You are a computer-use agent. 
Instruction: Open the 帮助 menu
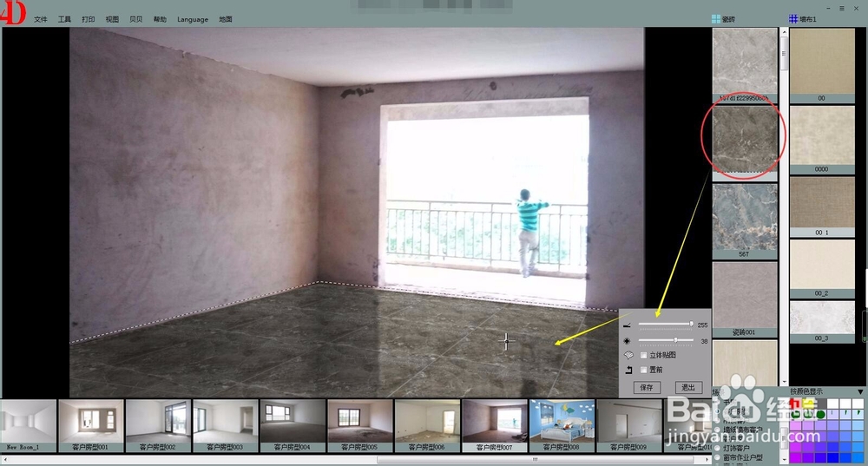point(160,19)
